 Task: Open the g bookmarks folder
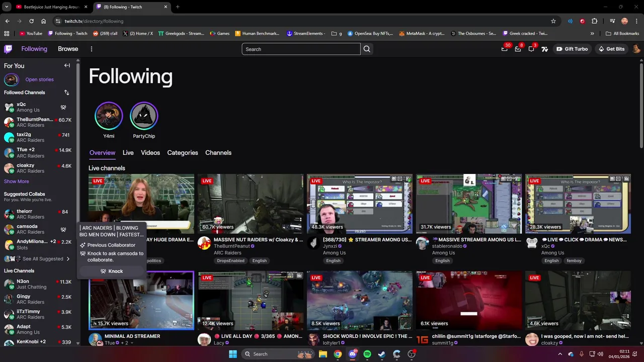click(x=337, y=33)
